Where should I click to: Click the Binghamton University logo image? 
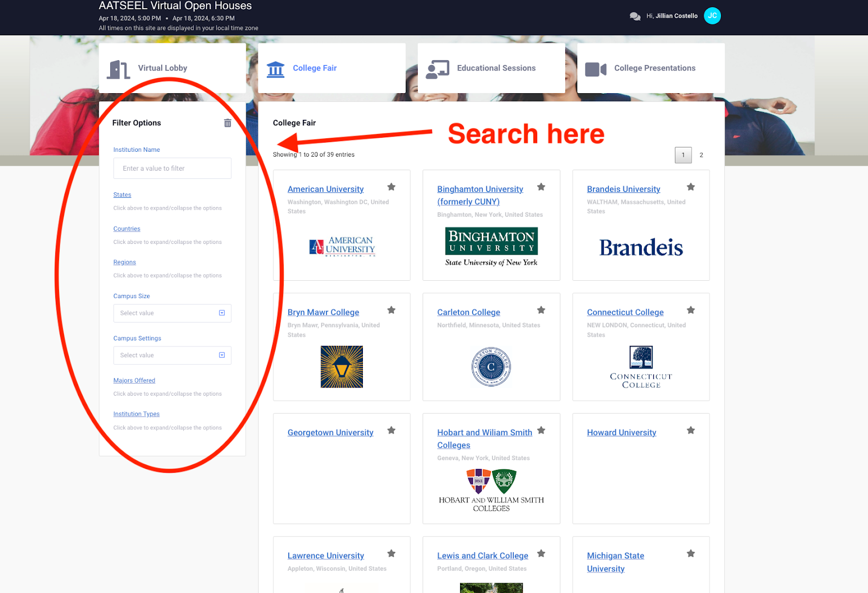coord(492,247)
